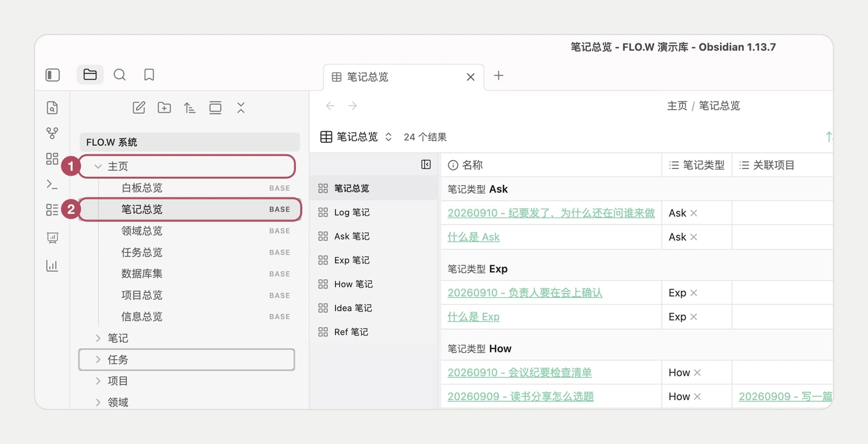Expand the 领域 folder

pos(98,402)
